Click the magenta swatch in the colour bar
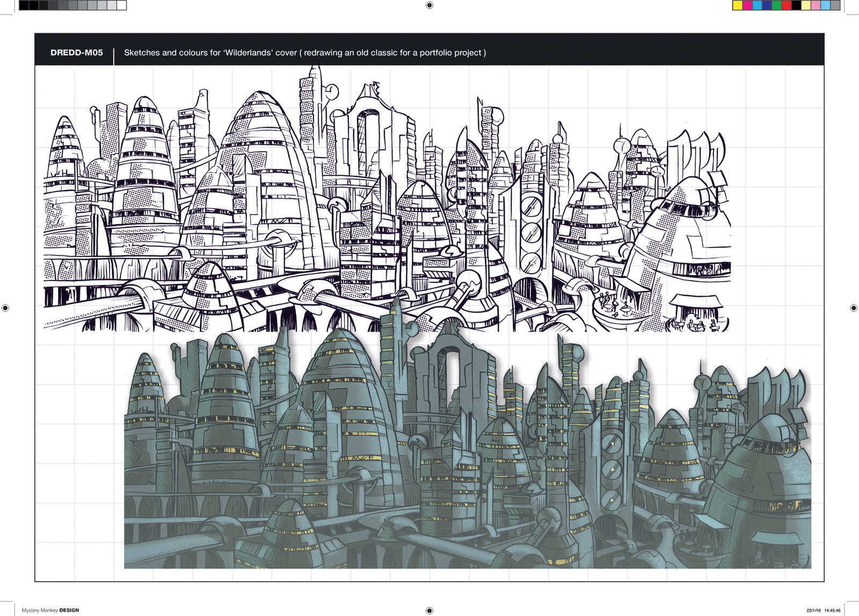859x616 pixels. (x=747, y=5)
